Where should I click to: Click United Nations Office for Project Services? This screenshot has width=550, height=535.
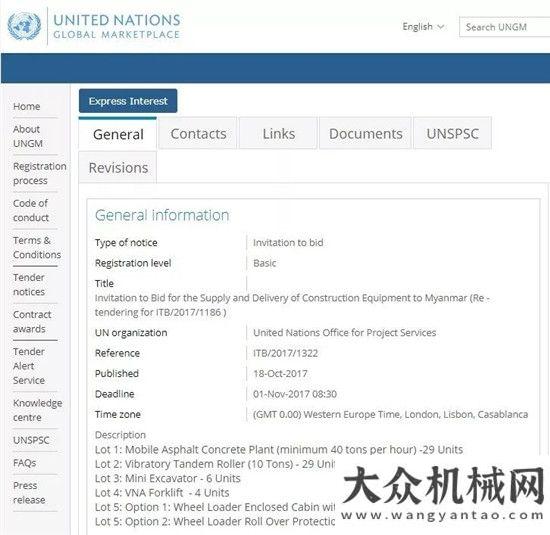point(344,333)
